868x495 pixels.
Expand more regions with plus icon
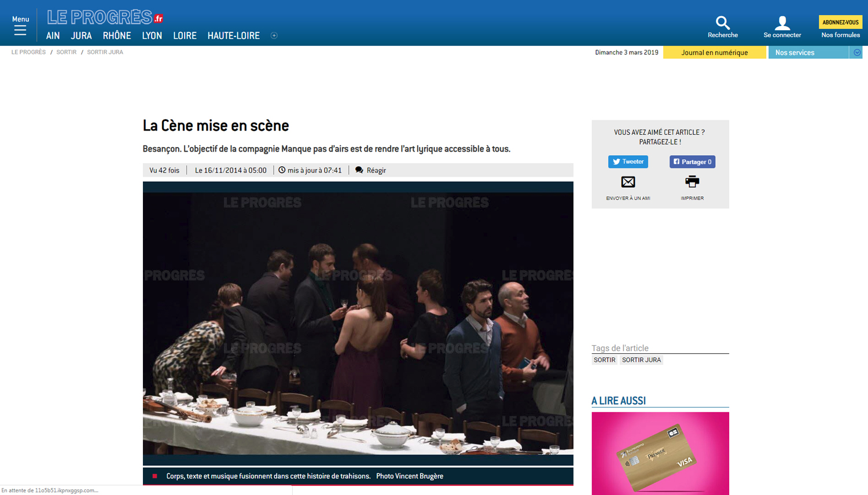pos(274,36)
